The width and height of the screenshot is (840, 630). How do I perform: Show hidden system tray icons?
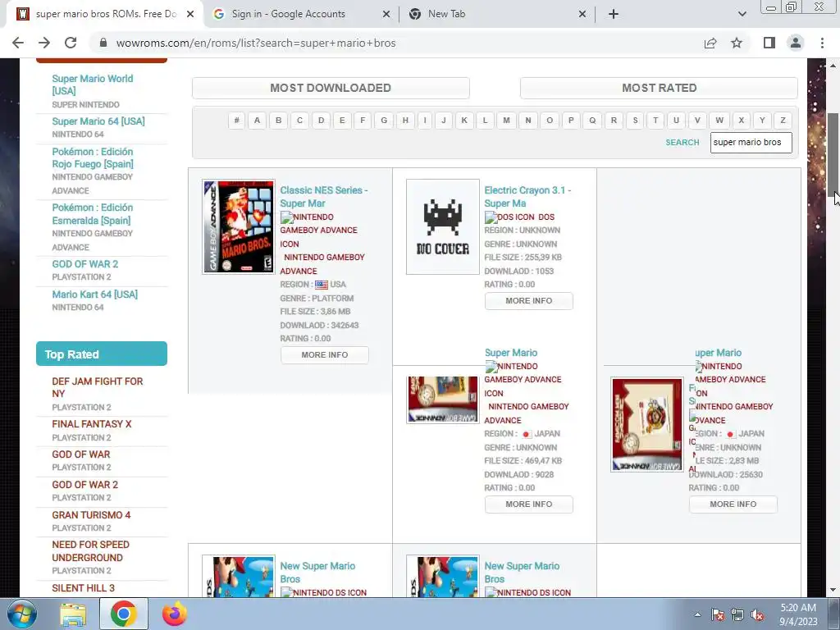coord(697,614)
